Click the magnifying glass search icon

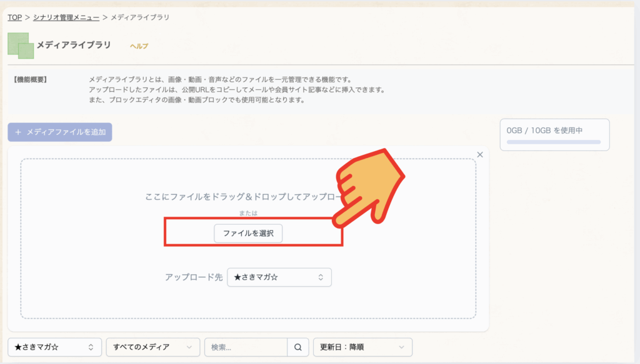coord(297,347)
